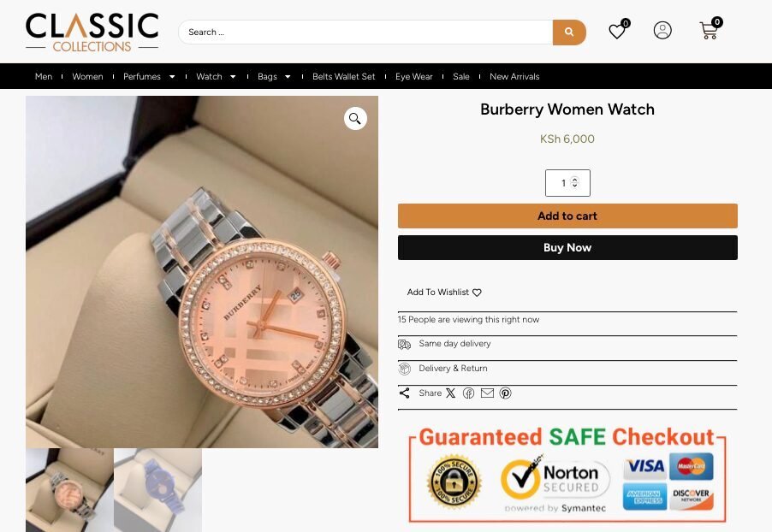Share product on Facebook
Screen dimensions: 772x532
point(468,393)
